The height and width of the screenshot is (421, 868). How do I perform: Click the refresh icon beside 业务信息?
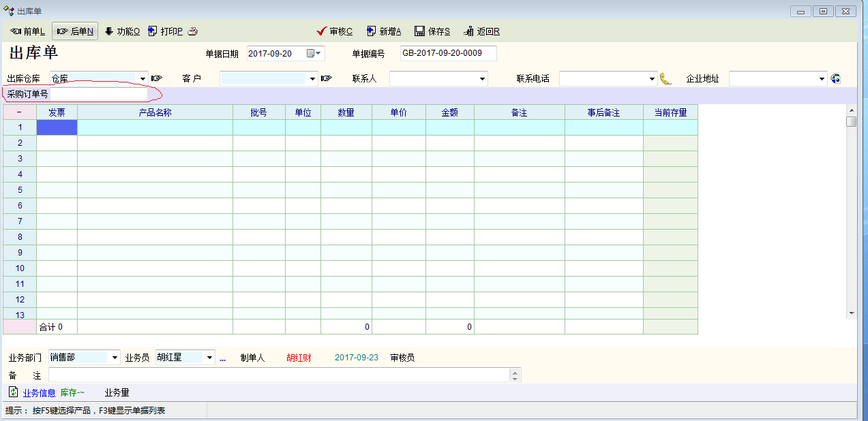[13, 392]
